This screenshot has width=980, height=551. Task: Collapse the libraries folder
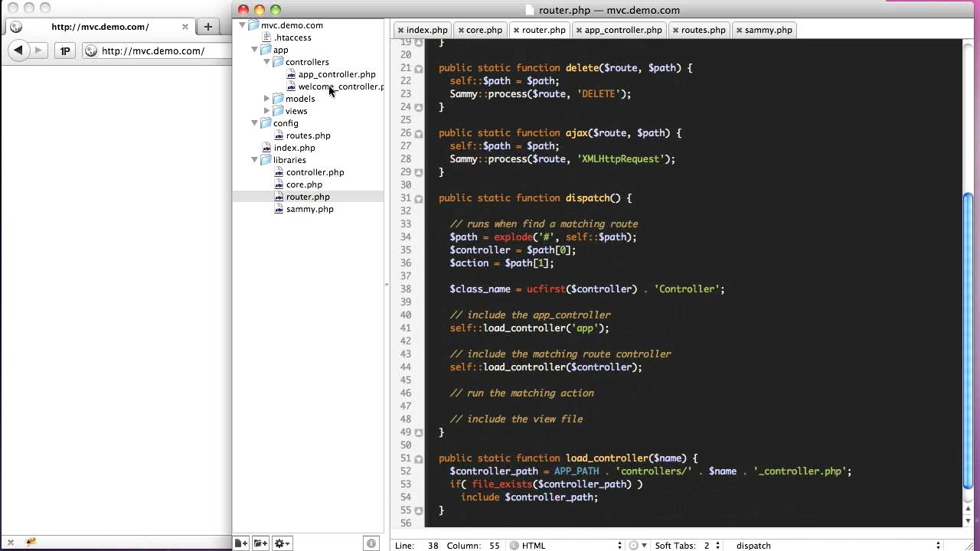click(x=255, y=160)
